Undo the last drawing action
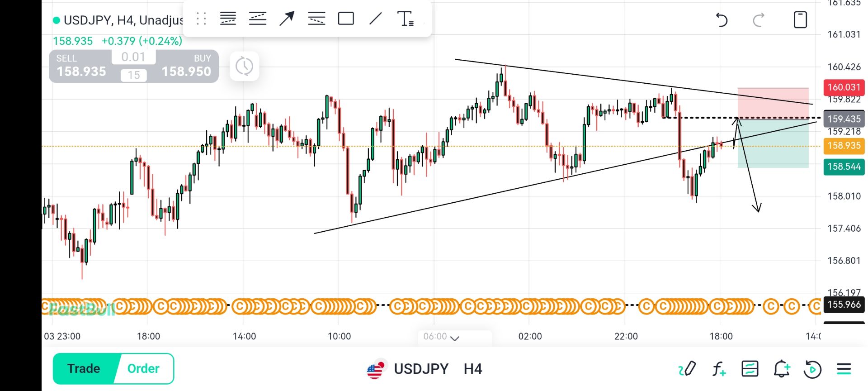Image resolution: width=868 pixels, height=391 pixels. click(x=722, y=20)
